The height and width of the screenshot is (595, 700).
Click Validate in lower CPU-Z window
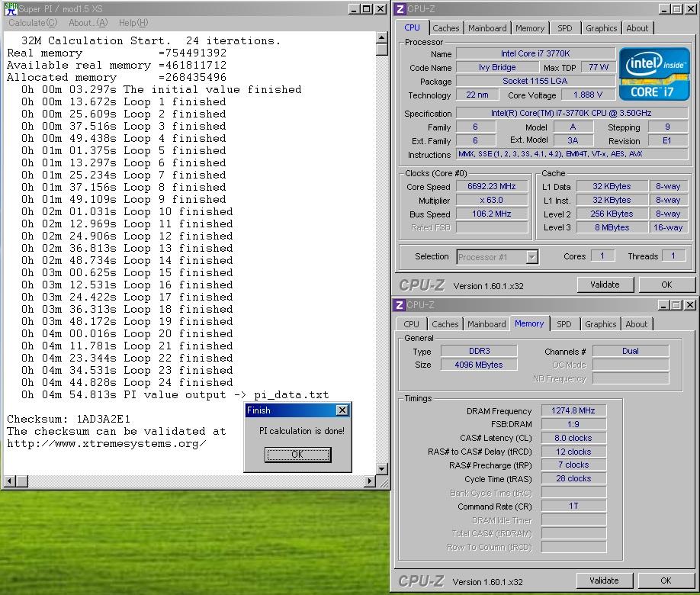(x=604, y=581)
